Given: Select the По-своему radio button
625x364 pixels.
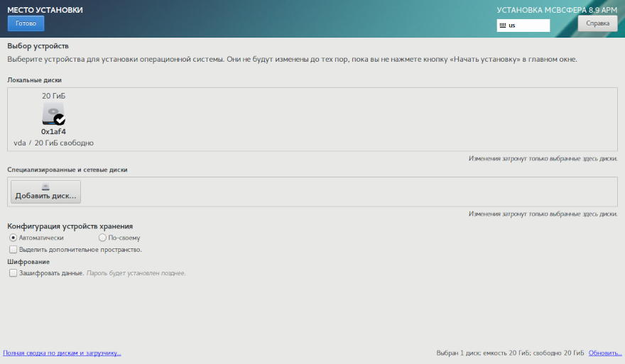Looking at the screenshot, I should click(x=102, y=238).
